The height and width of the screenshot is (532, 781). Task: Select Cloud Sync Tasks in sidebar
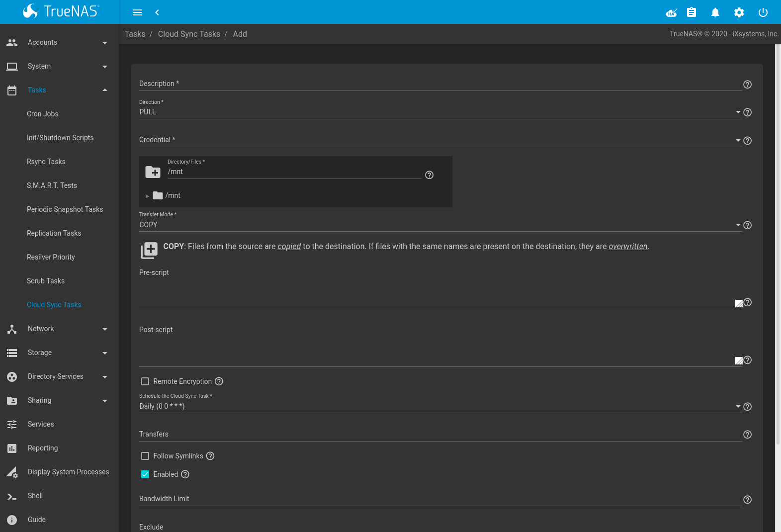[x=54, y=305]
